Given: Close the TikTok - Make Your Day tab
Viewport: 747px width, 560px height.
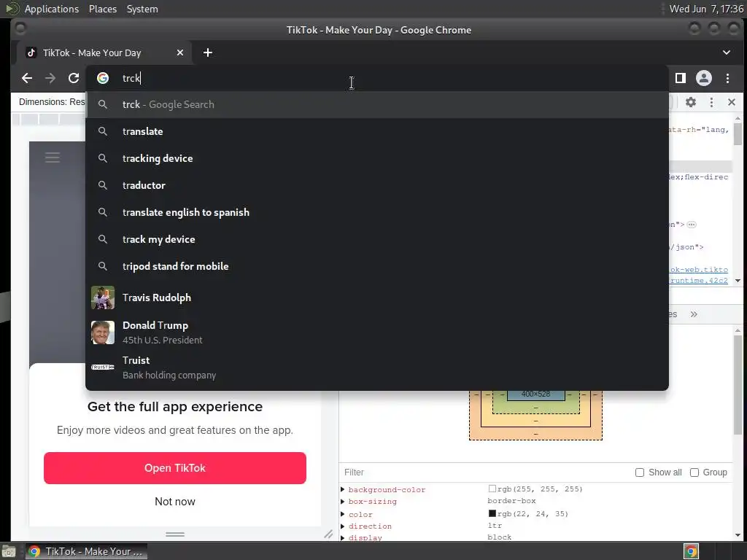Looking at the screenshot, I should 180,52.
